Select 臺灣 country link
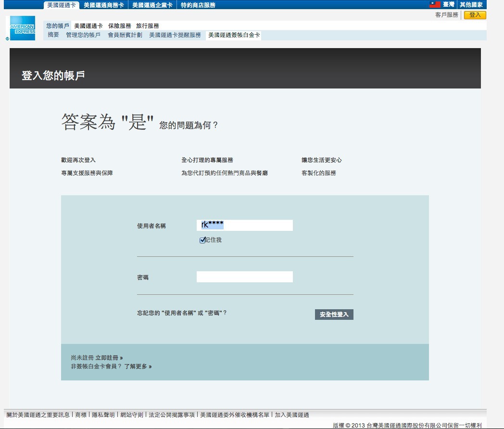This screenshot has width=504, height=429. [449, 4]
